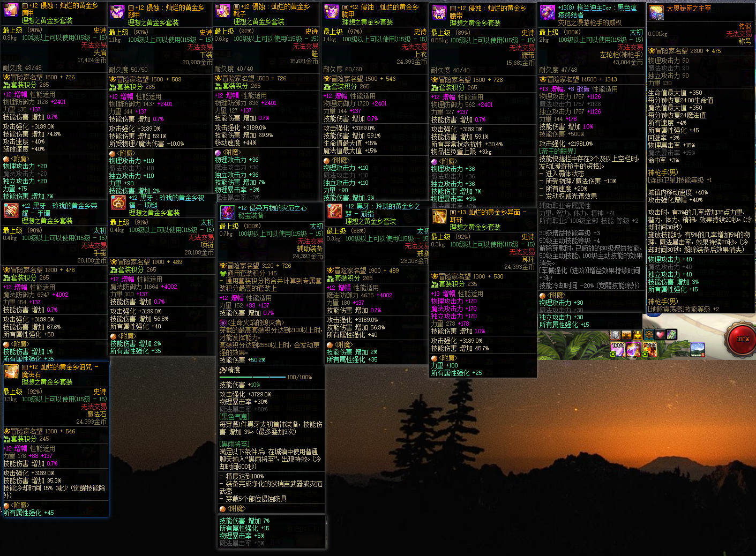Select the 腿甲 pants item icon
The width and height of the screenshot is (756, 556).
pyautogui.click(x=117, y=12)
